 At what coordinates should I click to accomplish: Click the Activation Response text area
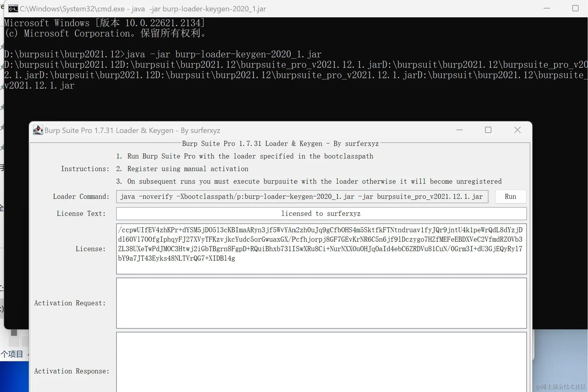(321, 362)
